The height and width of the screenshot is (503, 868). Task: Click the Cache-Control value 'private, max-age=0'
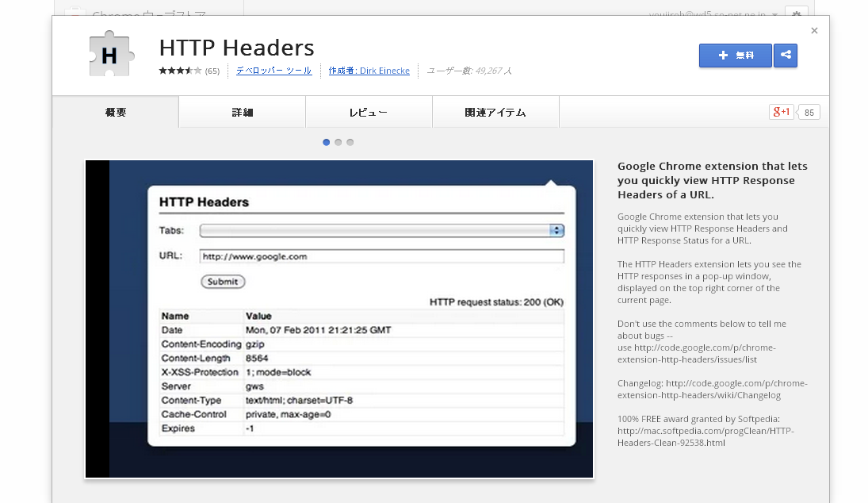[289, 414]
